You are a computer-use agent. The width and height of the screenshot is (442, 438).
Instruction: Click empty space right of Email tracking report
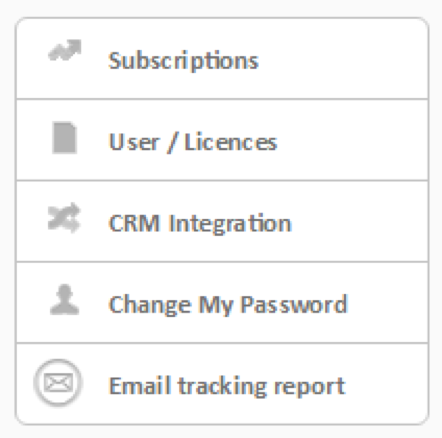point(387,384)
